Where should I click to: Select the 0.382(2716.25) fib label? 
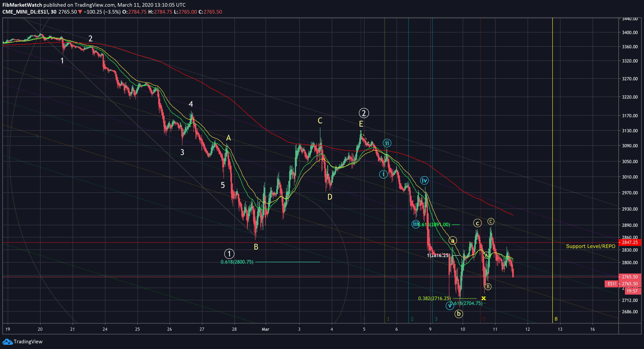[x=435, y=298]
